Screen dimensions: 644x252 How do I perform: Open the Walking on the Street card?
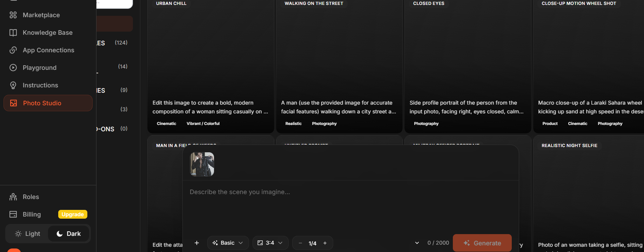pos(339,66)
